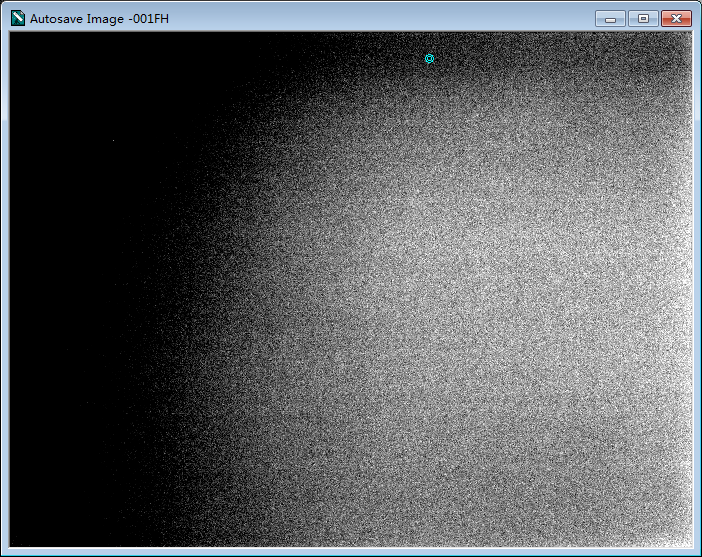Click the center of the noisy grayscale image
Image resolution: width=702 pixels, height=557 pixels.
tap(350, 290)
